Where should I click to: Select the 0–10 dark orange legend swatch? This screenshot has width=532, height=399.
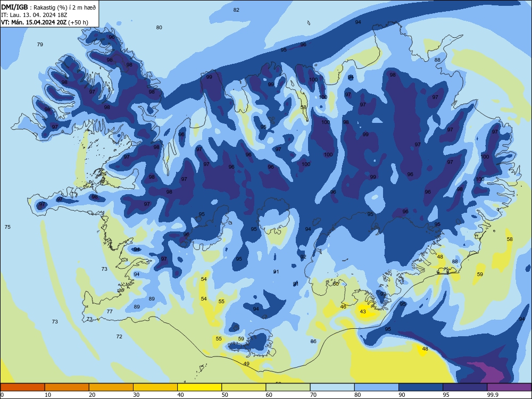[x=22, y=387]
